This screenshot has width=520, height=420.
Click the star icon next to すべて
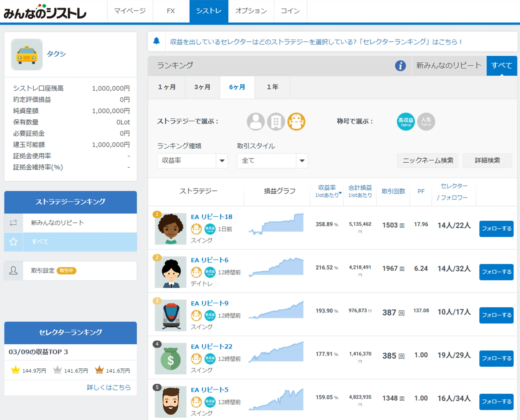[13, 242]
